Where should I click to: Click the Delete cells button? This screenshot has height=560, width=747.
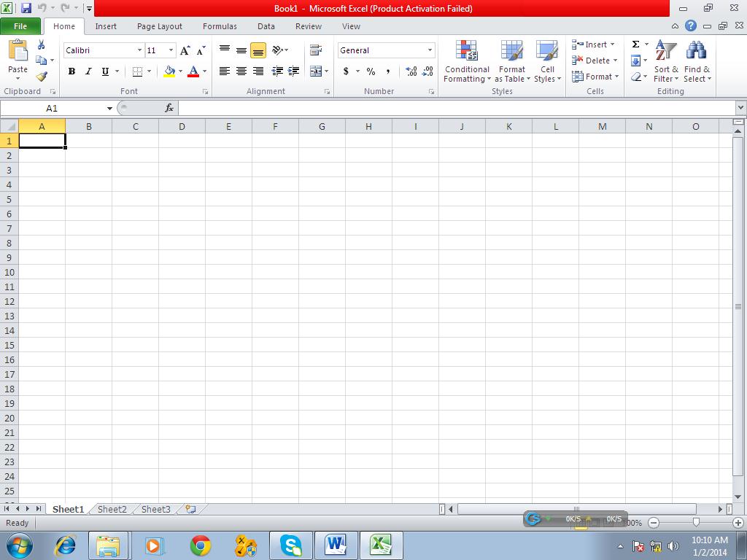click(595, 61)
